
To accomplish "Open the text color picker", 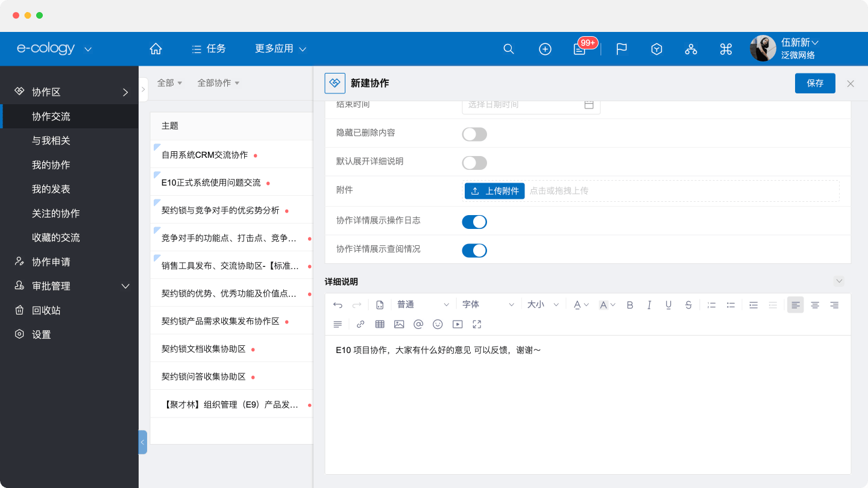I will 580,305.
